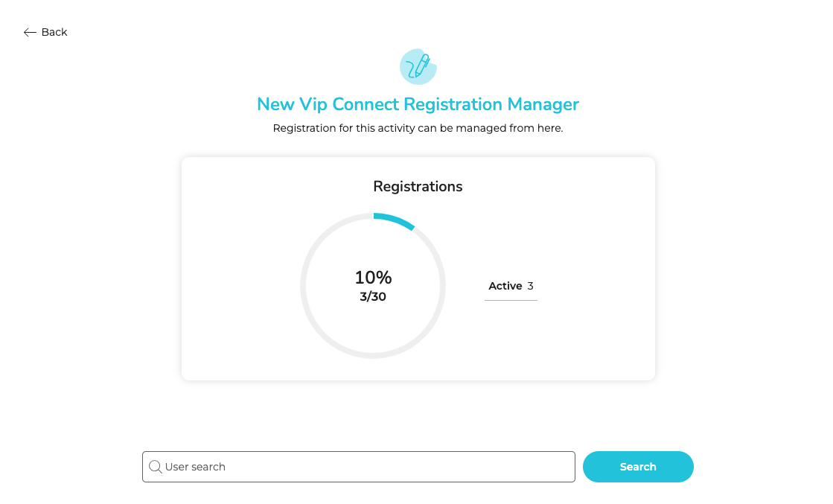This screenshot has height=504, width=833.
Task: Click the underline beneath the Active label
Action: point(511,300)
